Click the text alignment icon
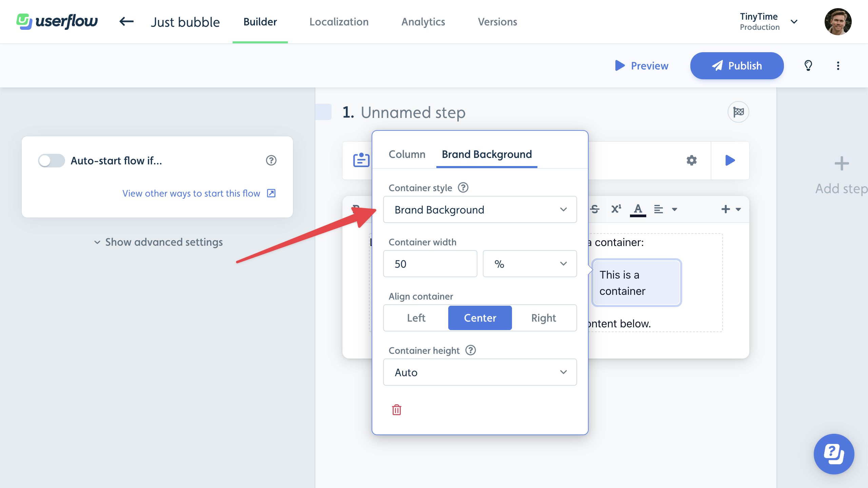868x488 pixels. tap(658, 209)
